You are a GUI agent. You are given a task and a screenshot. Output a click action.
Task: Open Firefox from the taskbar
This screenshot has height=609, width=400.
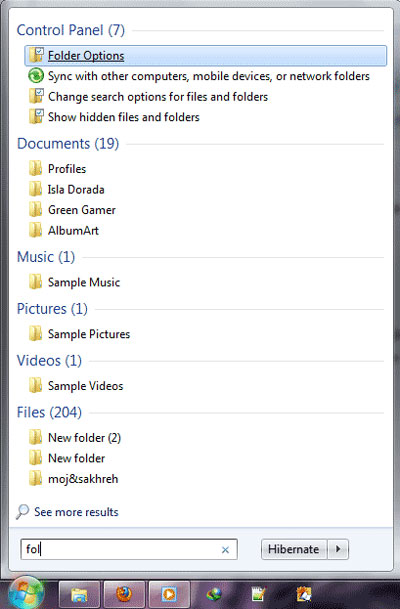[x=124, y=595]
